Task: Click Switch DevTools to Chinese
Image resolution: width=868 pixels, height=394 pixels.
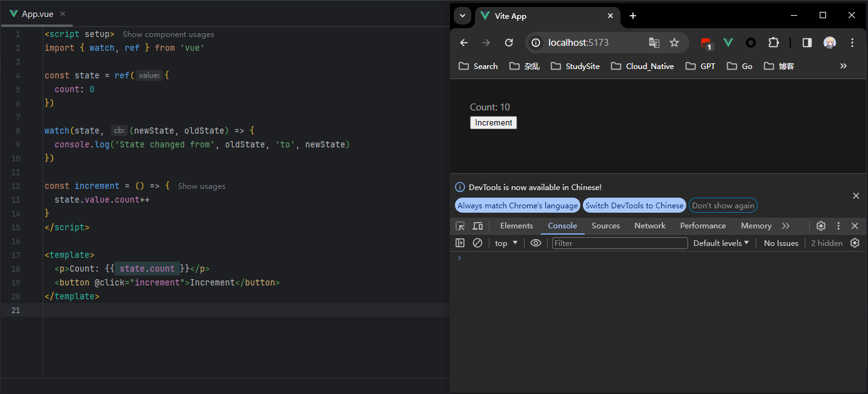Action: 634,205
